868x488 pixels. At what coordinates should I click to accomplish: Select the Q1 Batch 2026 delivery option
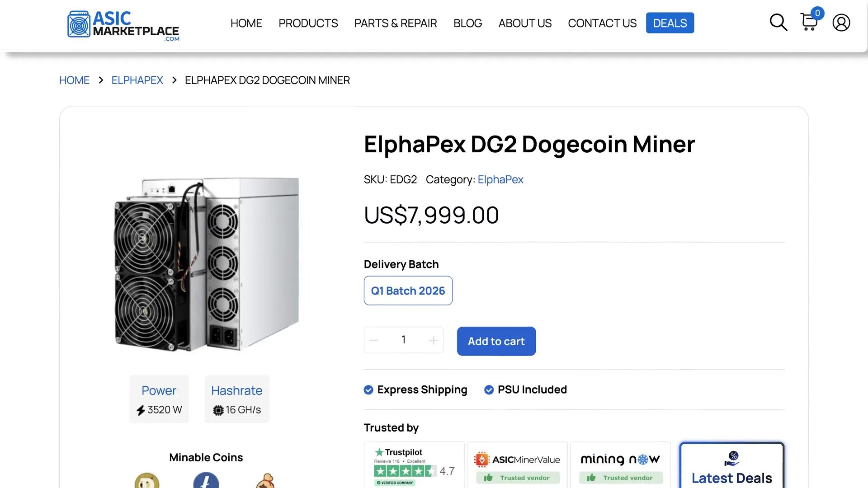pos(408,291)
